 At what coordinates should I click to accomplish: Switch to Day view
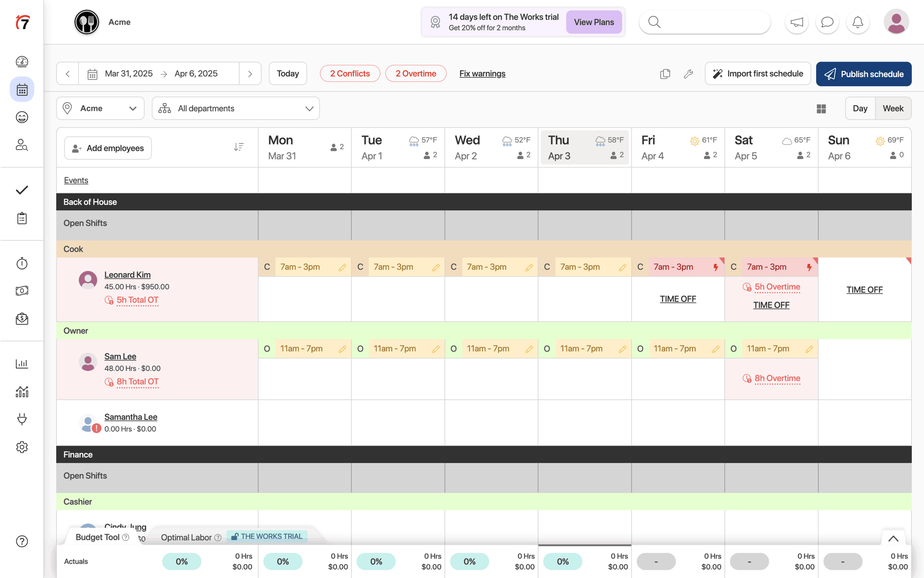pos(860,108)
